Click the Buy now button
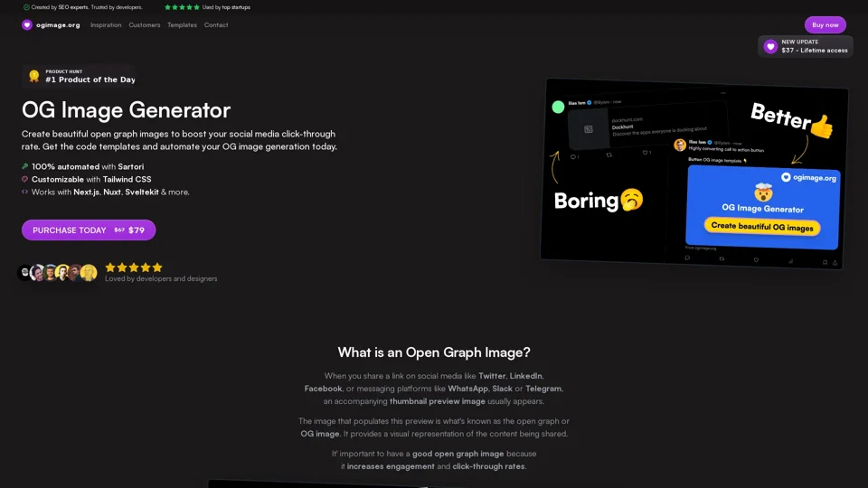 pyautogui.click(x=825, y=25)
